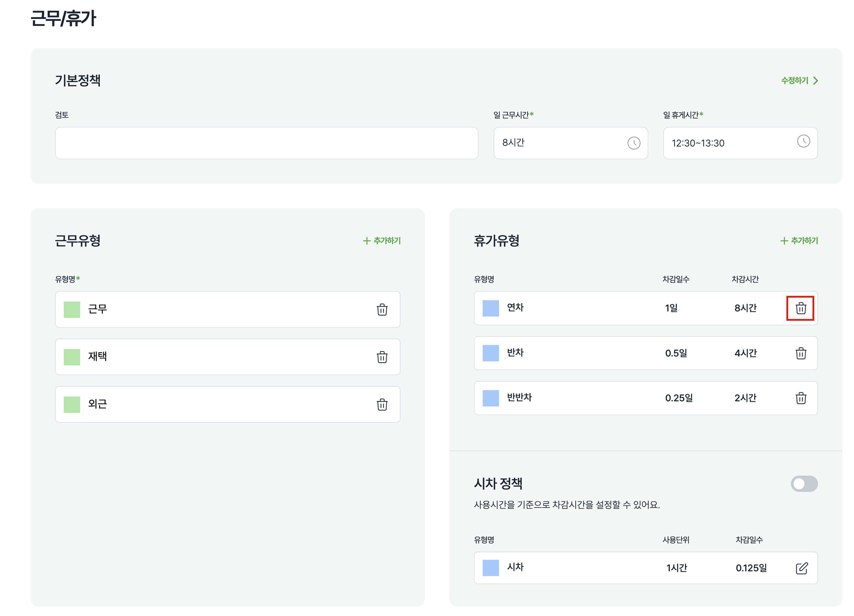Viewport: 854px width, 616px height.
Task: Delete the 근무 work type row
Action: click(x=382, y=309)
